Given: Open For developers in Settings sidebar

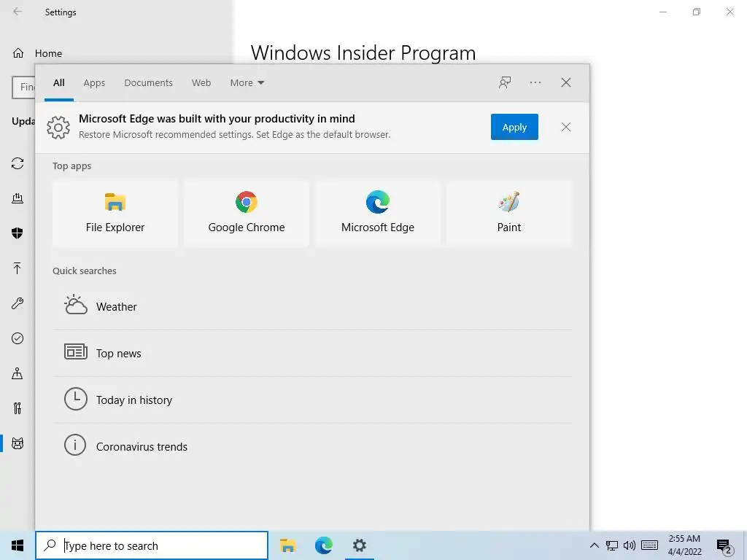Looking at the screenshot, I should pyautogui.click(x=18, y=408).
